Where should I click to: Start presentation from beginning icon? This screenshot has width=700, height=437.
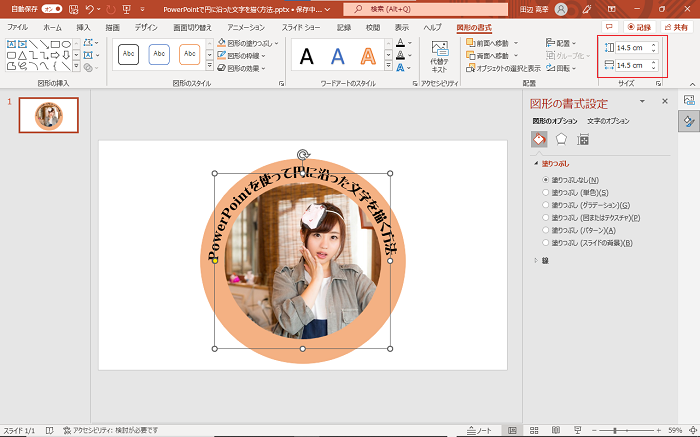126,9
